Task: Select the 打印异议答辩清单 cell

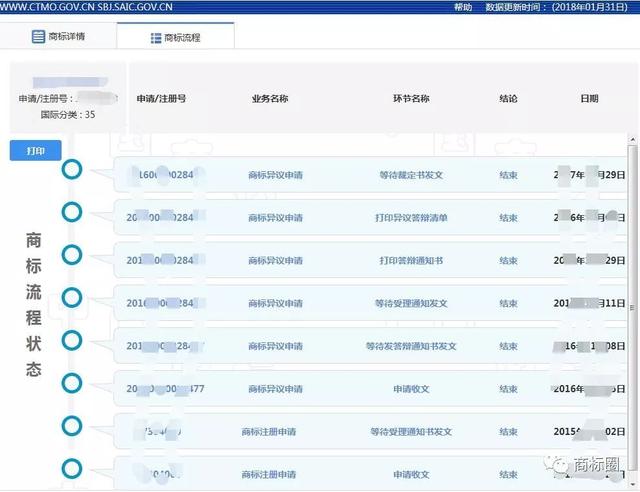Action: (x=411, y=218)
